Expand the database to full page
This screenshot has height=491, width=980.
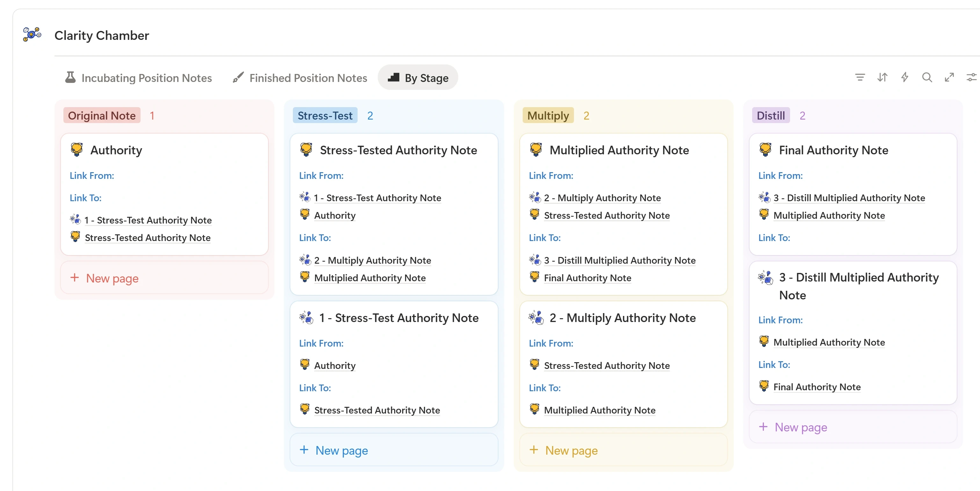950,77
